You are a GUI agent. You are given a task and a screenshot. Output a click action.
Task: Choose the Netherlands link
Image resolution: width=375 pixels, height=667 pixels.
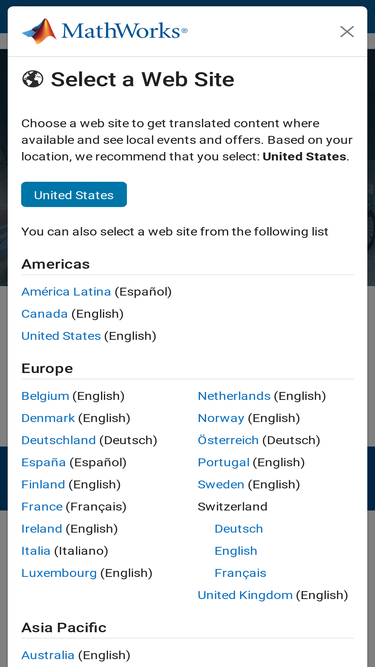coord(234,396)
